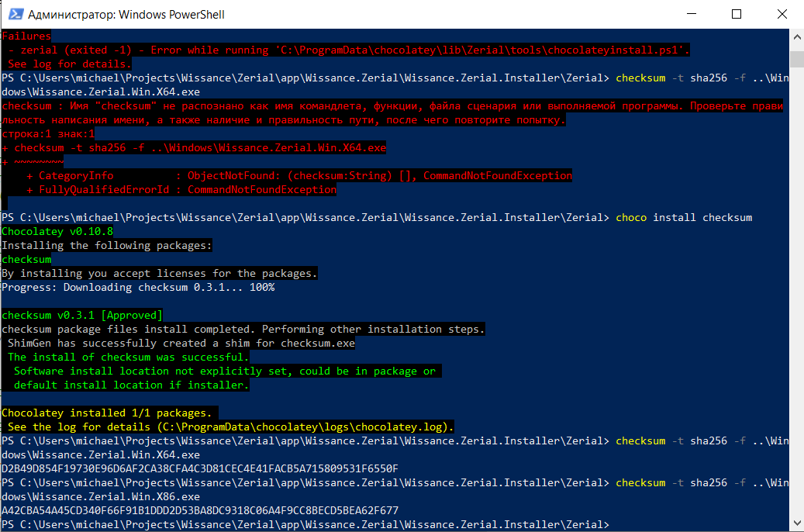This screenshot has width=804, height=532.
Task: Click 'default install location if installer.' line
Action: [x=131, y=385]
